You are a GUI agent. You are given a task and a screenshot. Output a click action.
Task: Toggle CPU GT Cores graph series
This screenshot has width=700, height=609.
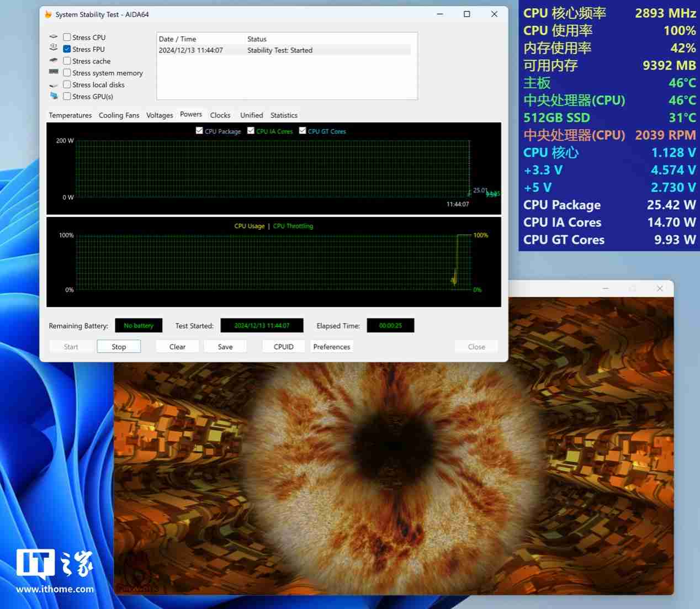[302, 130]
